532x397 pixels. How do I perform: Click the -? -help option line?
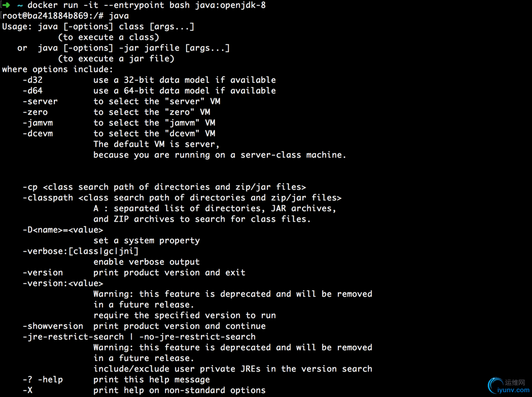[116, 380]
